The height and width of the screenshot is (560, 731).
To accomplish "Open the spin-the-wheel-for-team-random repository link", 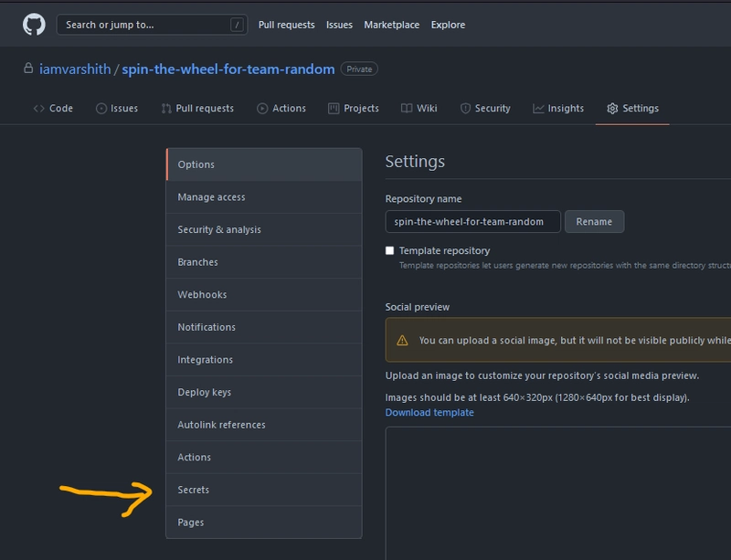I will (x=228, y=69).
